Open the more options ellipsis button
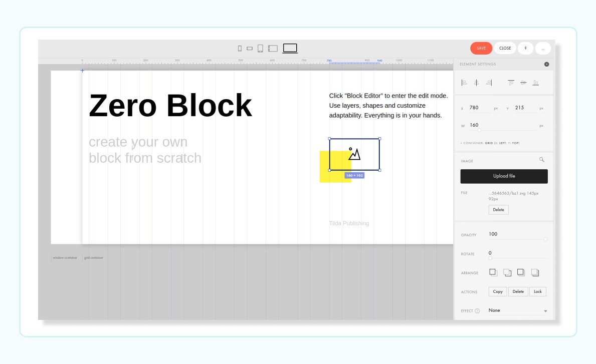 [x=543, y=48]
